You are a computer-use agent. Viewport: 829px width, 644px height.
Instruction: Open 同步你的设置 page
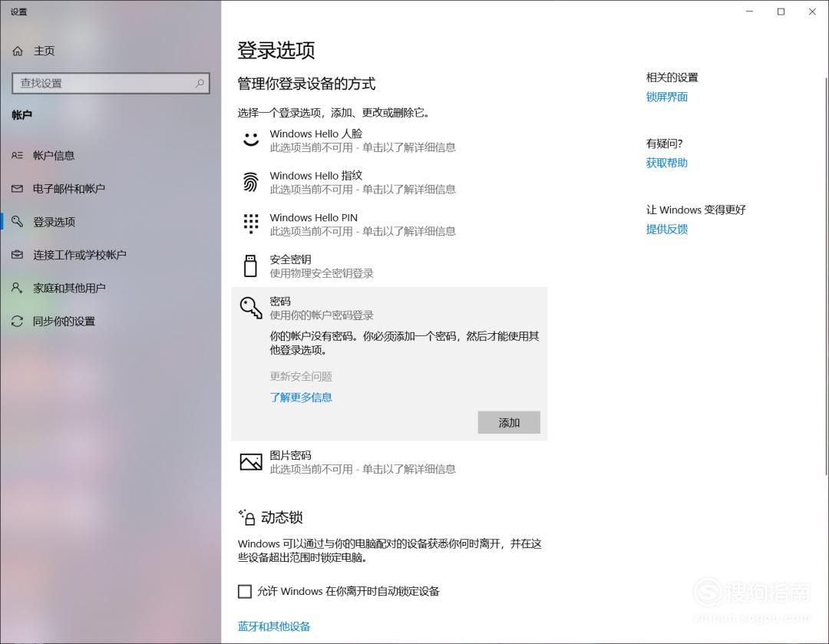point(64,322)
